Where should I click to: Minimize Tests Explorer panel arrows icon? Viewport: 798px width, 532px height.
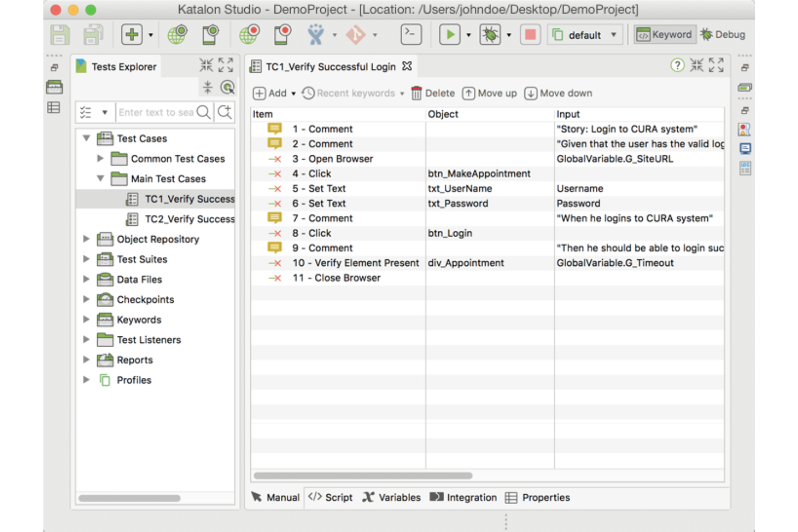coord(206,65)
